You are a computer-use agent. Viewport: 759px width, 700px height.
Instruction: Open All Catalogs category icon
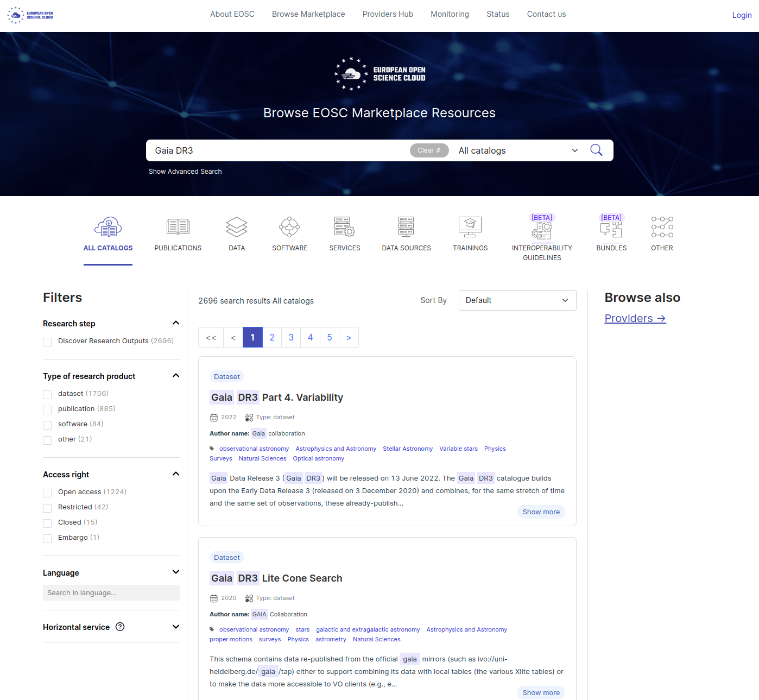pos(108,227)
